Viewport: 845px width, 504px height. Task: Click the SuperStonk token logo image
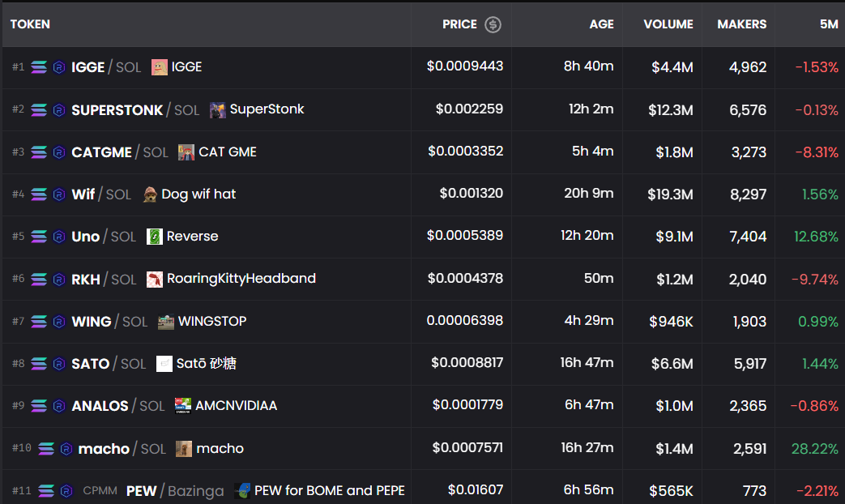[x=218, y=110]
